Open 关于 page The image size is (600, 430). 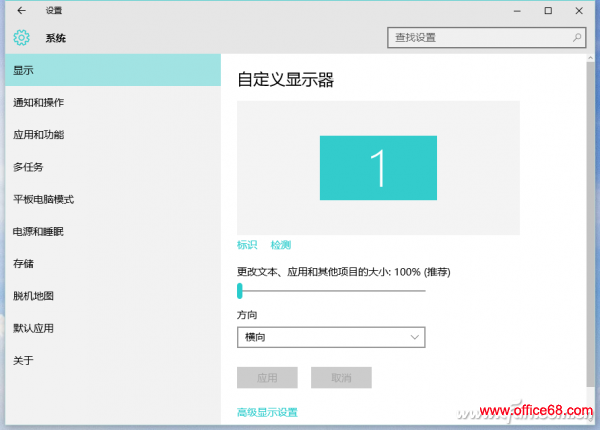point(113,360)
